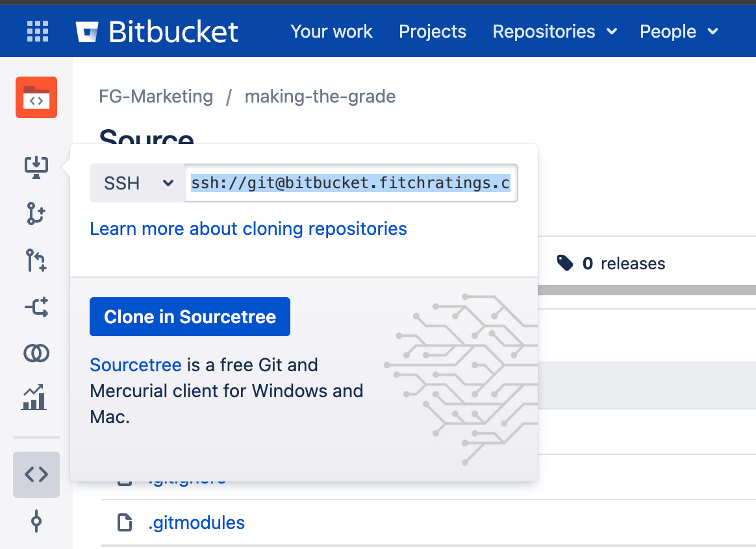Follow the Sourcetree link
This screenshot has height=549, width=756.
136,365
